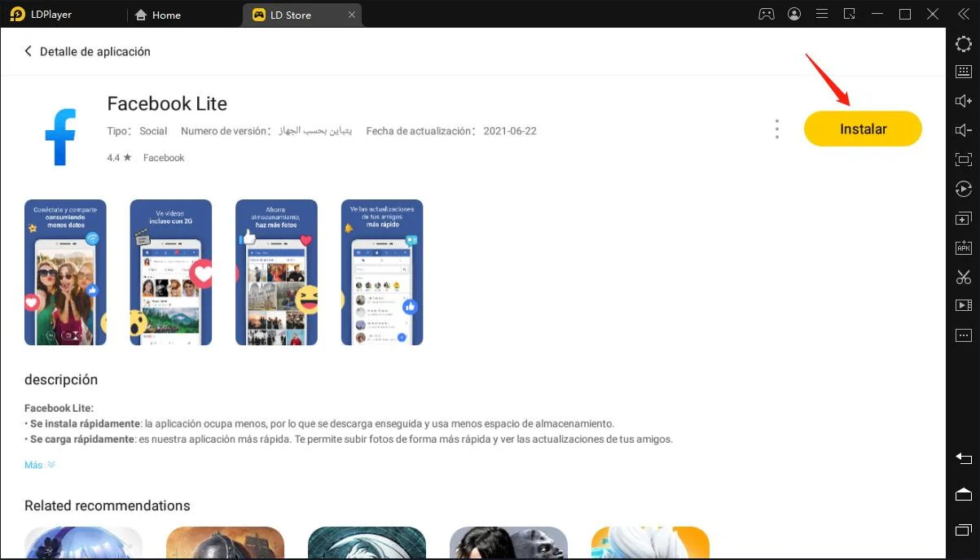The height and width of the screenshot is (560, 980).
Task: Click the 2021-06-22 update date
Action: pos(510,131)
